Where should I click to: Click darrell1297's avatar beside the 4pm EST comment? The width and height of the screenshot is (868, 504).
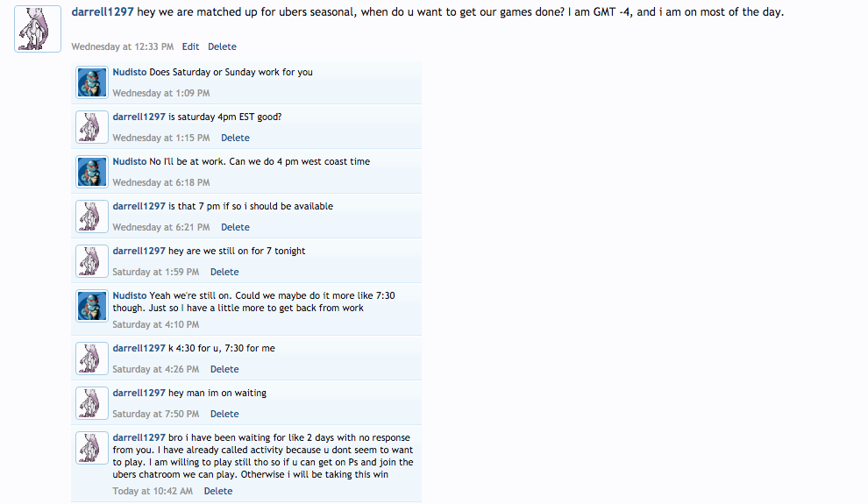coord(92,127)
